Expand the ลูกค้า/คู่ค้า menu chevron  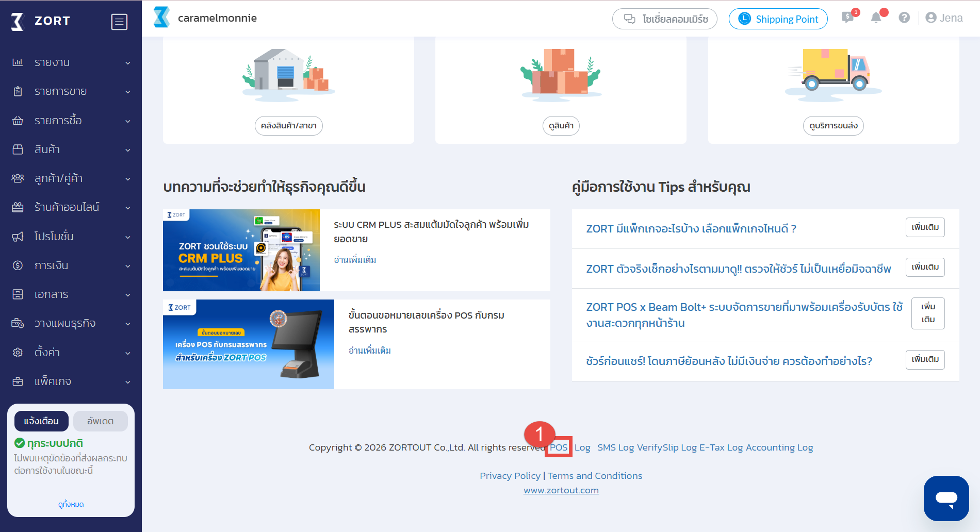click(x=128, y=179)
